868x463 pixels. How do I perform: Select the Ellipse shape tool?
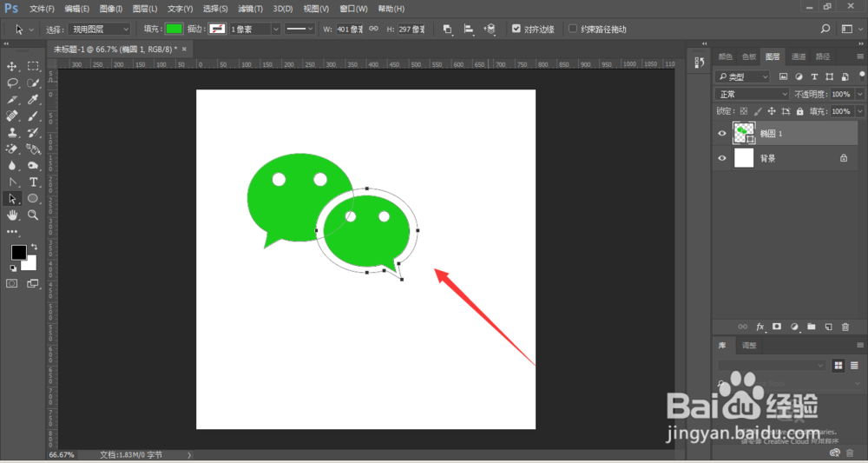point(33,198)
